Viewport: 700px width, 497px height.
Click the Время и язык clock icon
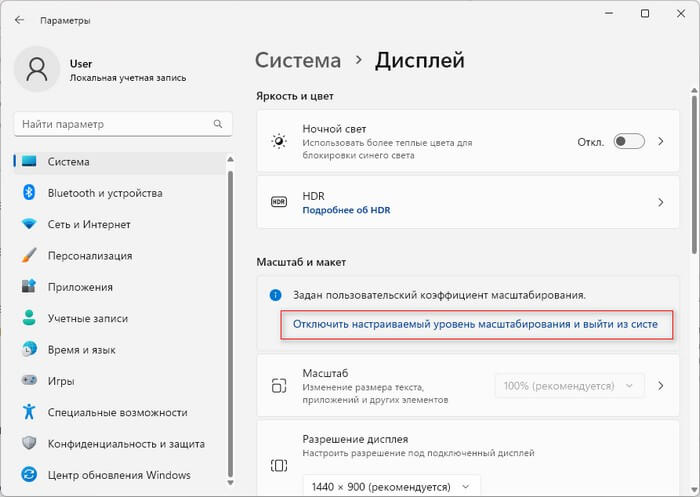(x=29, y=349)
